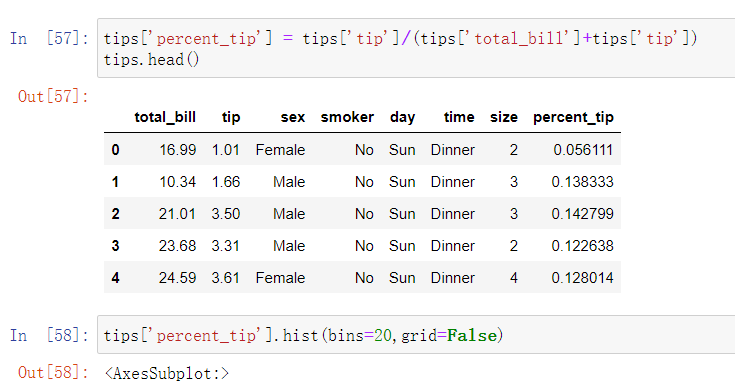Click the smoker column header
The height and width of the screenshot is (388, 735).
coord(347,117)
